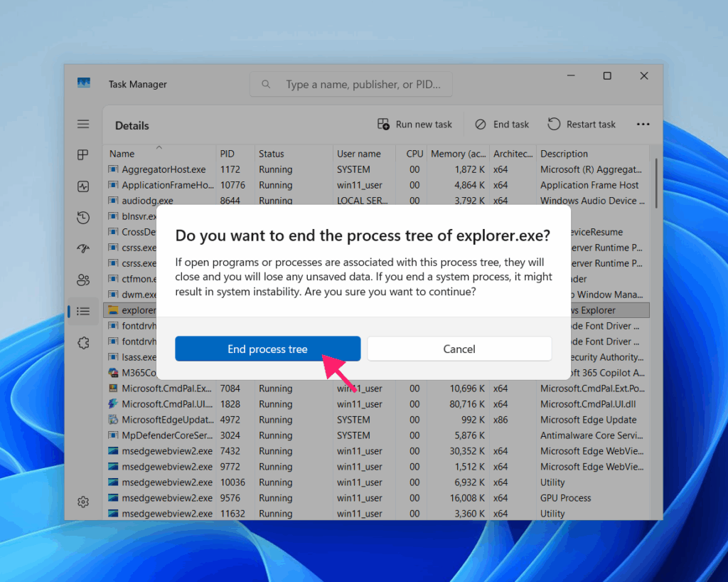728x582 pixels.
Task: Sort by Name column header
Action: click(x=160, y=153)
